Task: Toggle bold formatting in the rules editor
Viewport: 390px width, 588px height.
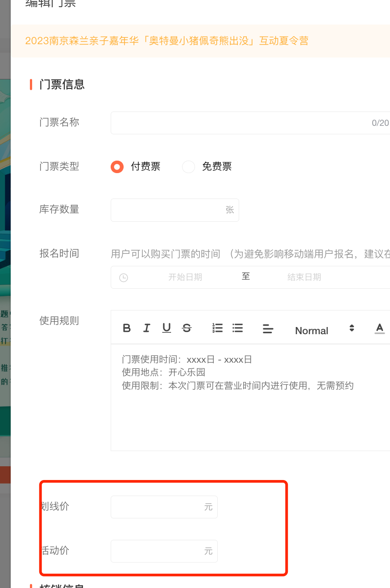Action: (127, 328)
